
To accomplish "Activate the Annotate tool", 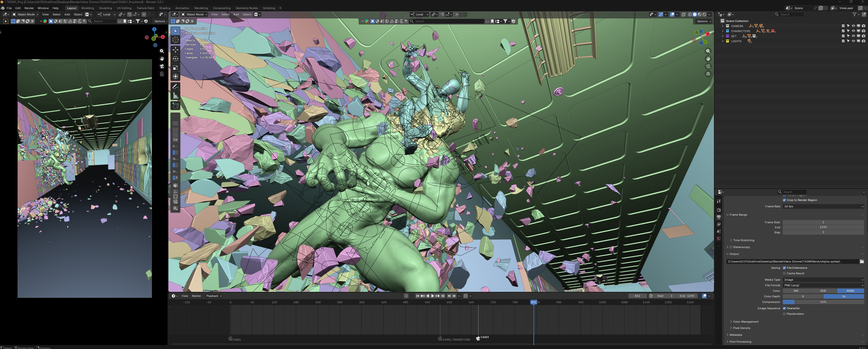I will pyautogui.click(x=176, y=86).
